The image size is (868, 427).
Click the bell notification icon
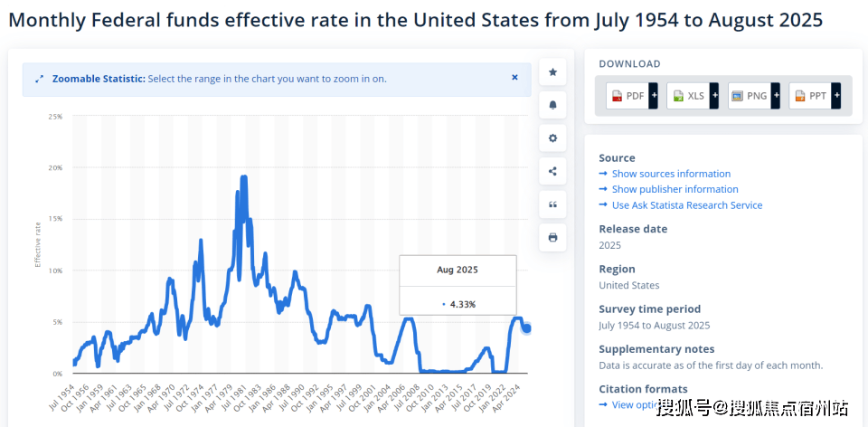pyautogui.click(x=552, y=105)
